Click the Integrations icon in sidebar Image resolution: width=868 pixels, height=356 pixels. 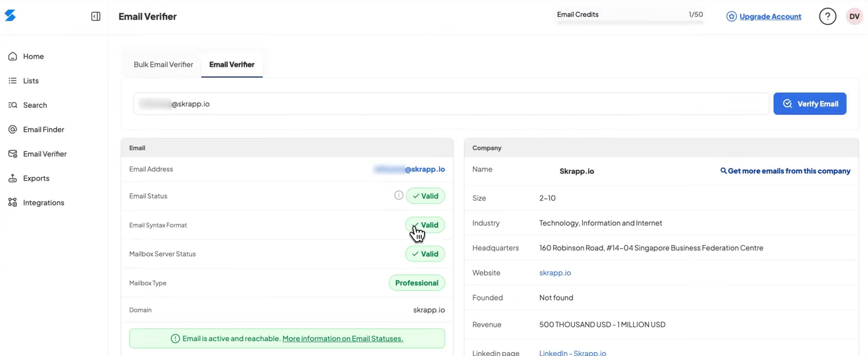click(13, 202)
